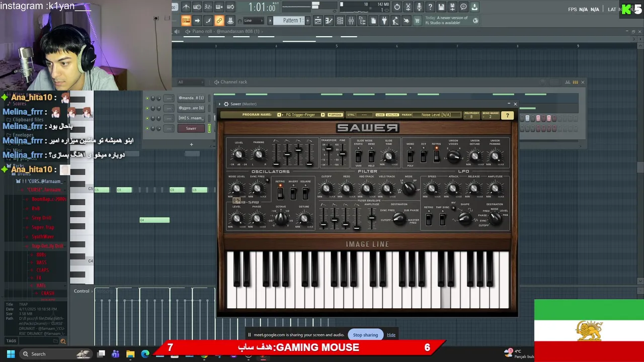Click the download arrow icon in top toolbar
Screen dimensions: 644x362
(x=474, y=7)
